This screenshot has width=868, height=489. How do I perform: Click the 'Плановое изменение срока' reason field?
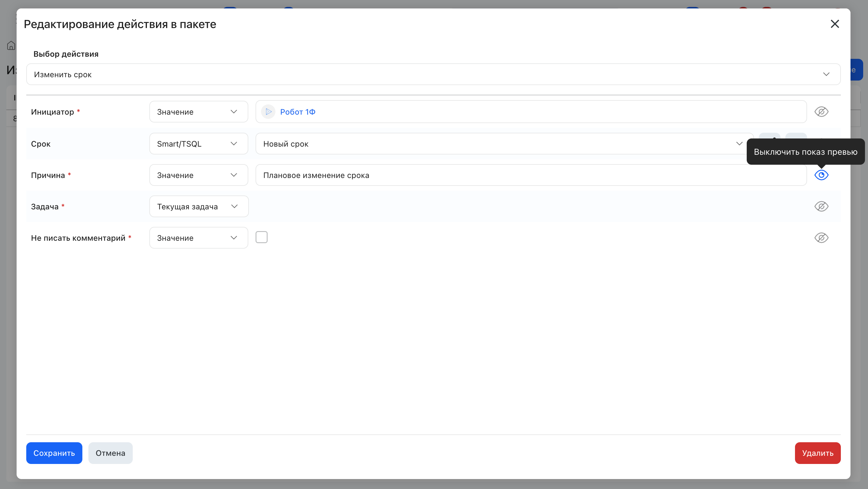531,175
